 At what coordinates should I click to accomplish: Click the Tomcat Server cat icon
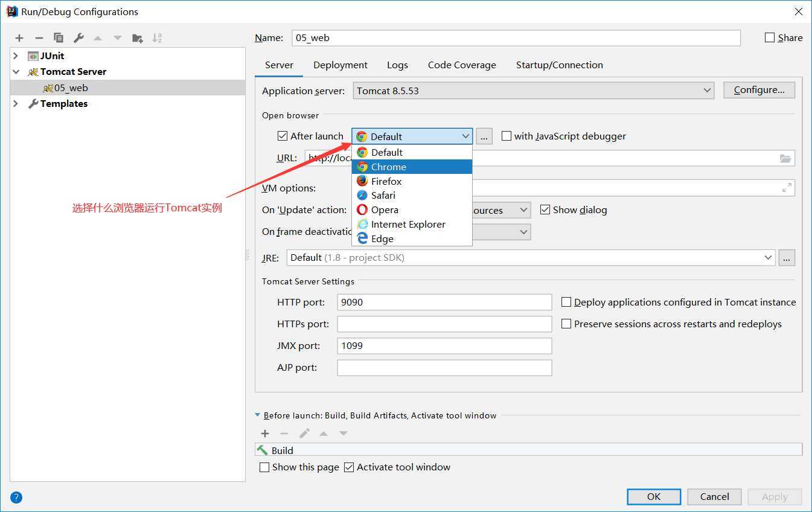[33, 72]
